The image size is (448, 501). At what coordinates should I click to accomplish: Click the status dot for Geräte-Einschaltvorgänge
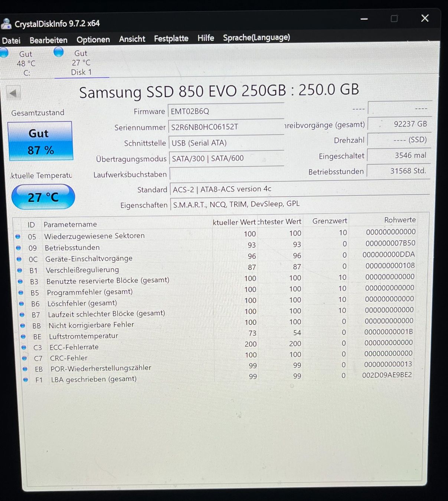pos(19,259)
